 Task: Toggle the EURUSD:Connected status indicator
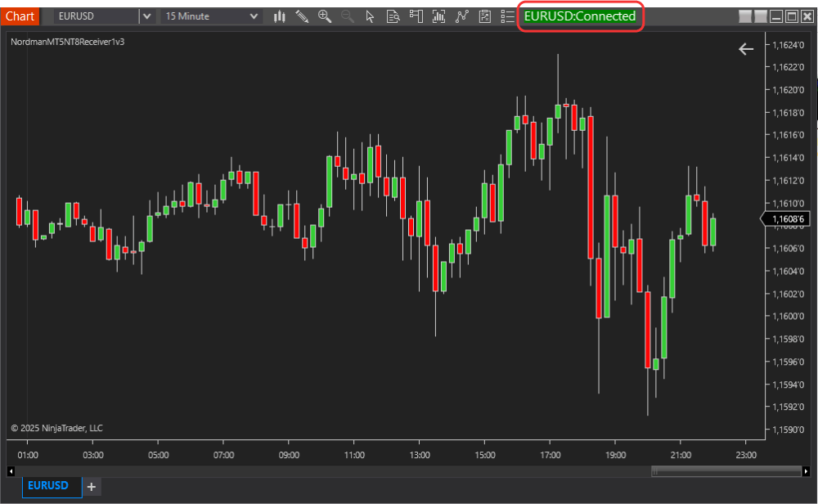coord(581,16)
